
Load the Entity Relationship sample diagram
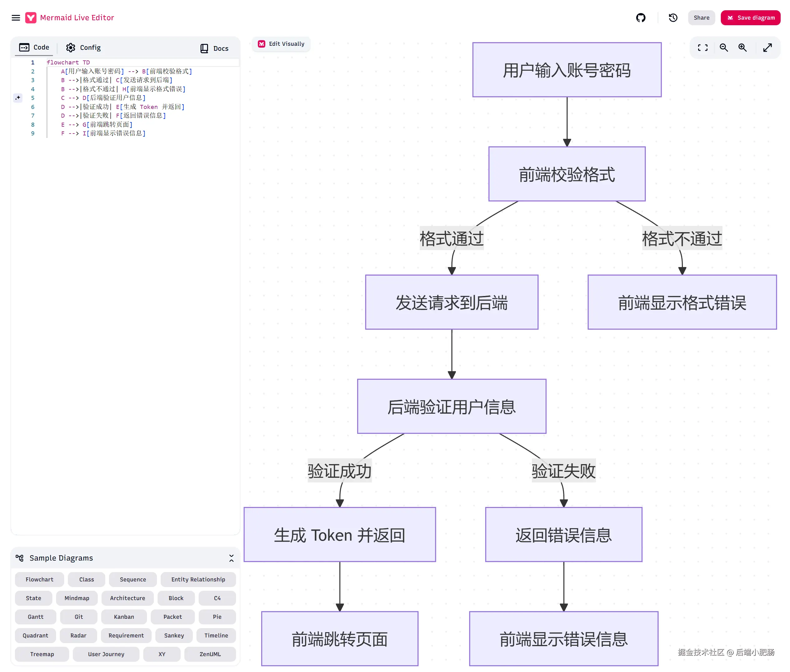198,580
